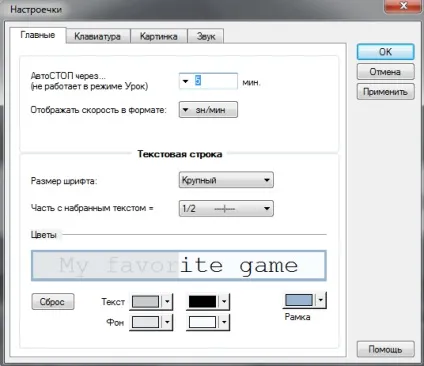Open the speed format зн/мин dropdown
The width and height of the screenshot is (424, 366).
tap(208, 110)
